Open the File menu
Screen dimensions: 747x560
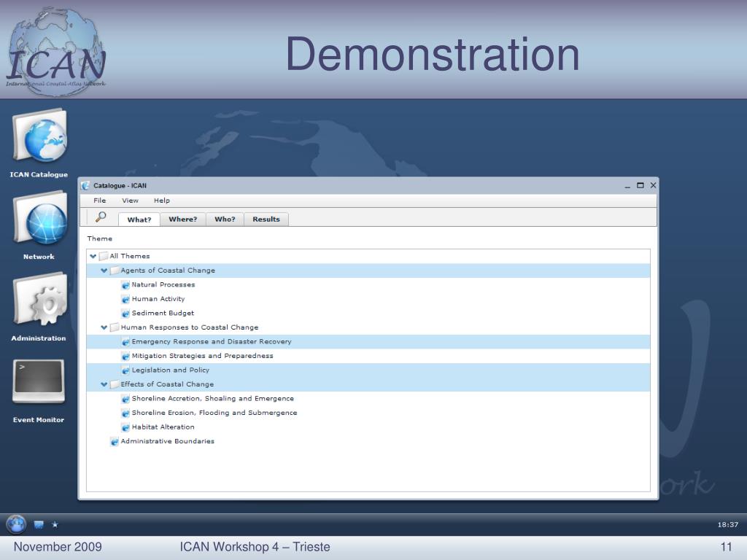pos(99,201)
